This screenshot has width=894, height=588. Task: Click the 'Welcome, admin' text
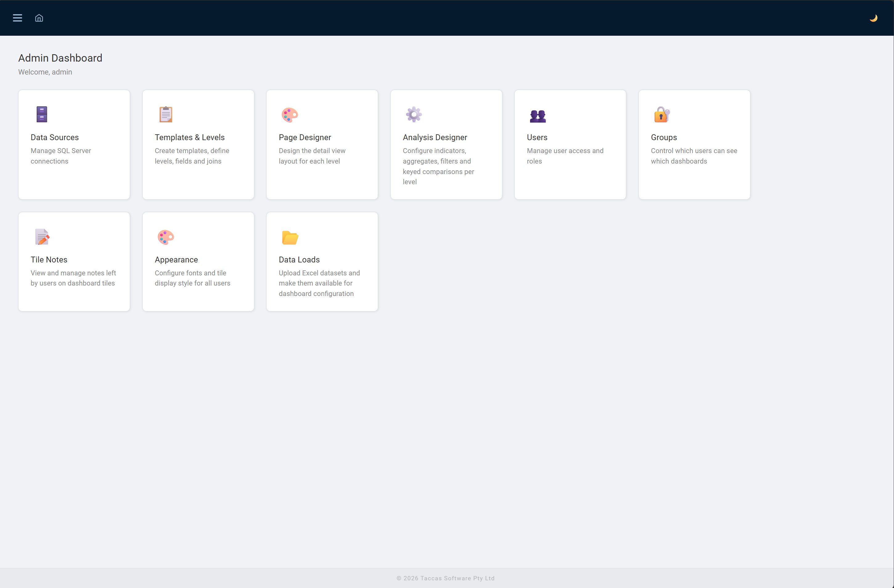coord(45,72)
